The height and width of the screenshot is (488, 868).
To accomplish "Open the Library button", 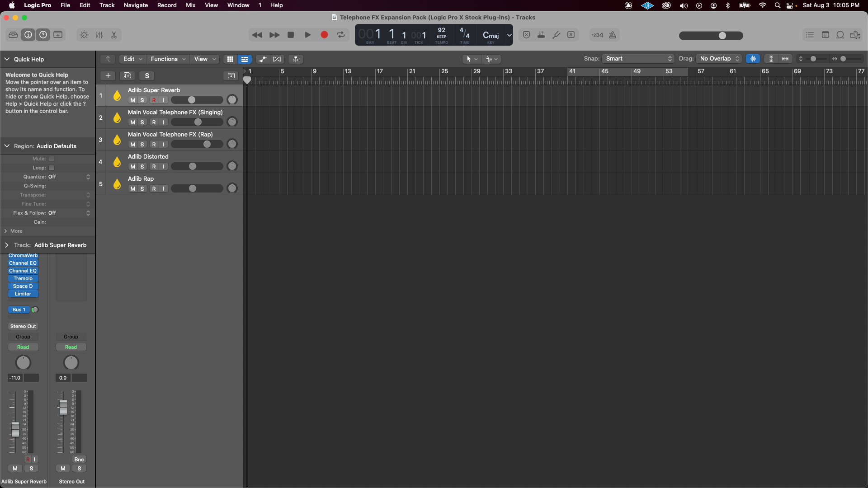I will tap(13, 35).
